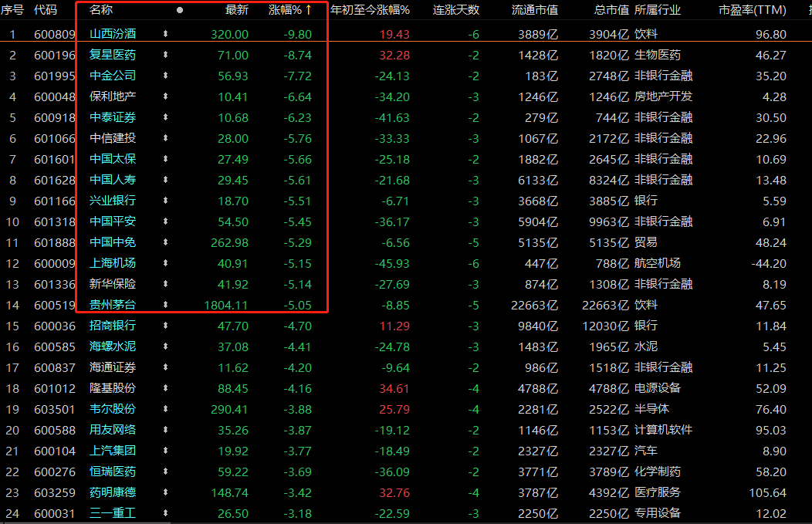Click stock name 三一重工
Screen dimensions: 812x524
(x=113, y=513)
